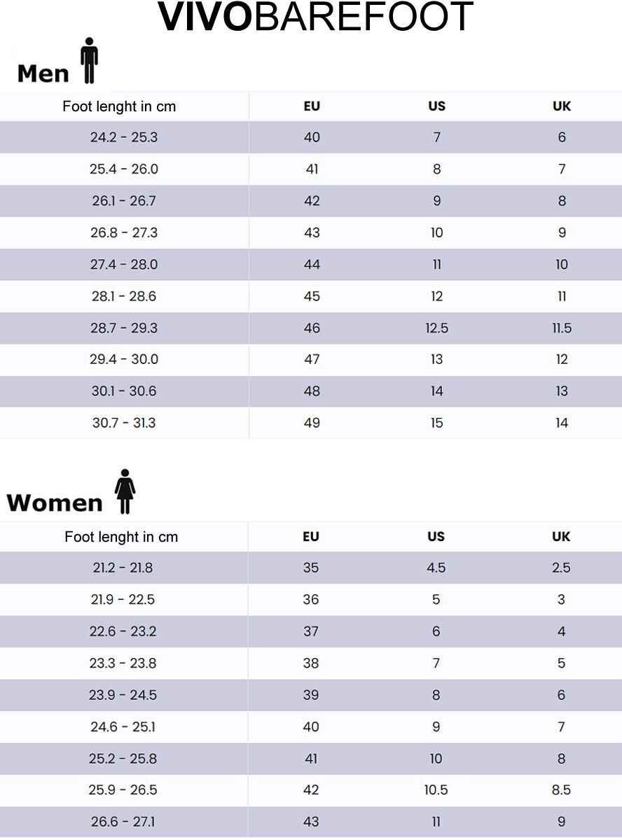Image resolution: width=622 pixels, height=840 pixels.
Task: Click the men's UK size 11.5 cell
Action: (562, 328)
